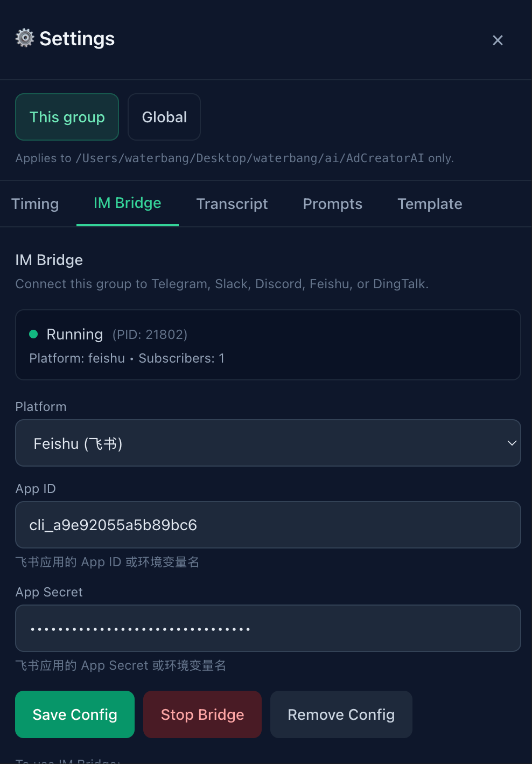Viewport: 532px width, 764px height.
Task: Click Remove Config
Action: [341, 714]
